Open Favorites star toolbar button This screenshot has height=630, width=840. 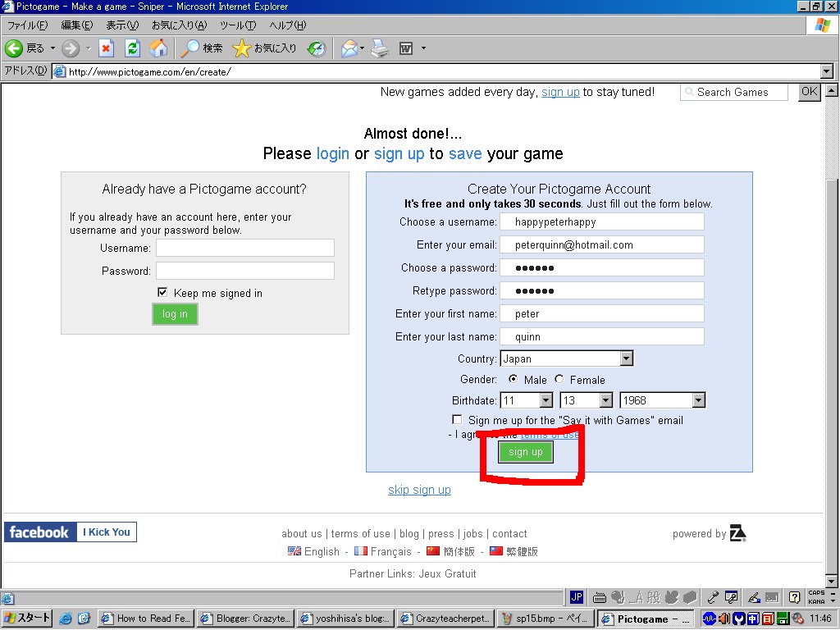pyautogui.click(x=265, y=48)
